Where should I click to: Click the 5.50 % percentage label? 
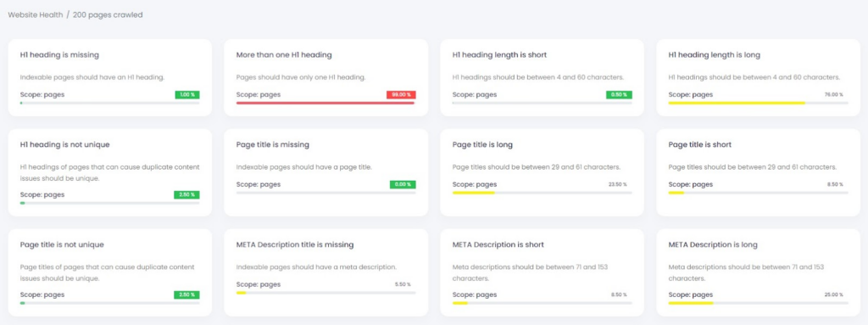point(403,284)
